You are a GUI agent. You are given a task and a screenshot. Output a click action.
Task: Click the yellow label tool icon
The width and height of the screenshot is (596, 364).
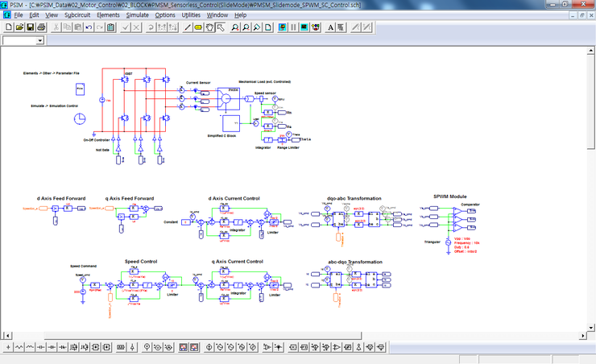pos(198,27)
